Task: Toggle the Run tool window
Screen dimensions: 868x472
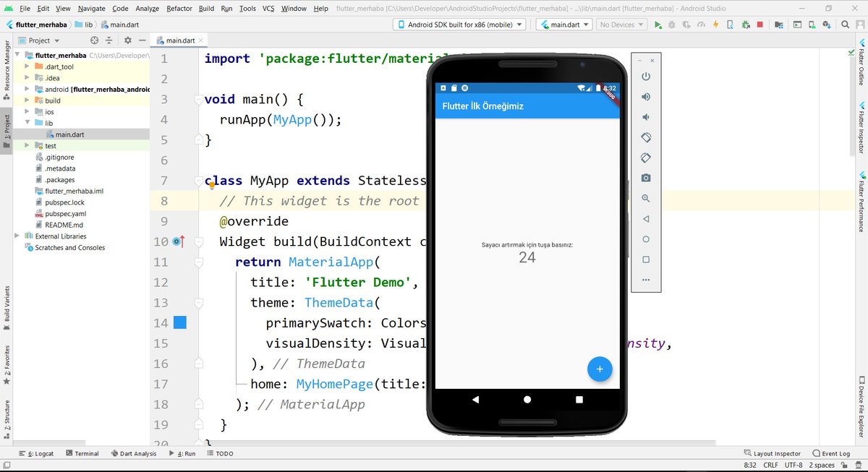Action: pos(182,454)
